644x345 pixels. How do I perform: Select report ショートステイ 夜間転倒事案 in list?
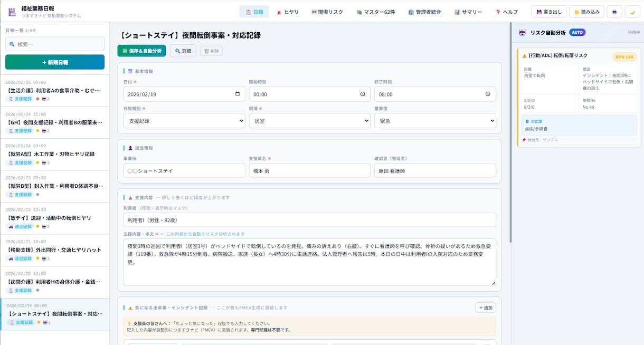coord(55,314)
